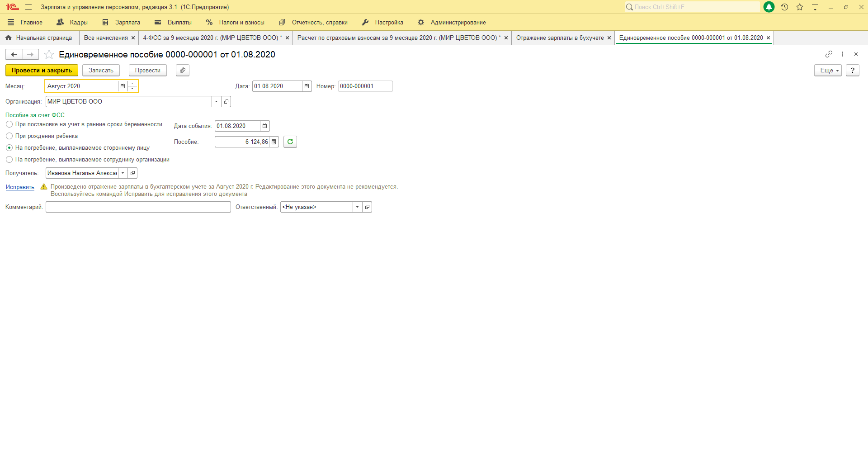
Task: Click into the Комментарий field
Action: 138,207
